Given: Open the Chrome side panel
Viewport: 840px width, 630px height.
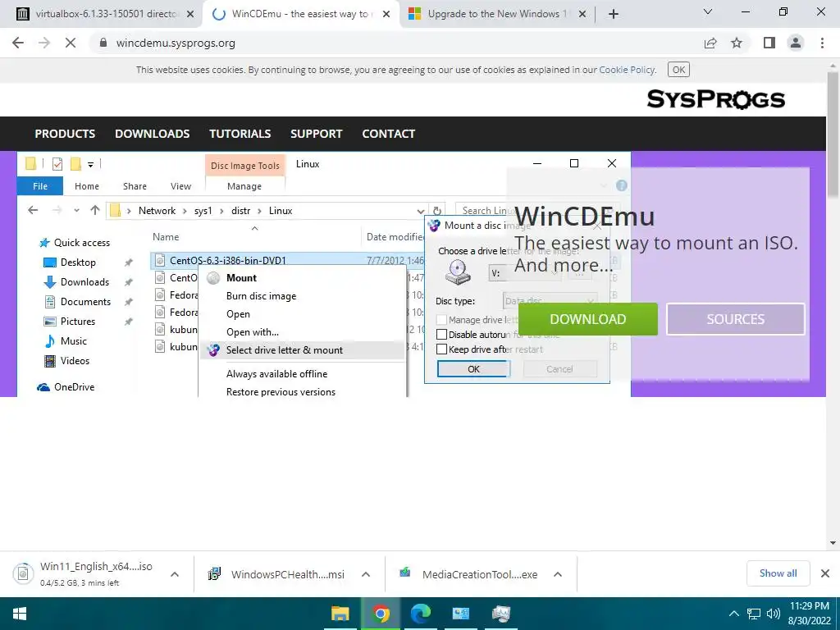Looking at the screenshot, I should [769, 43].
